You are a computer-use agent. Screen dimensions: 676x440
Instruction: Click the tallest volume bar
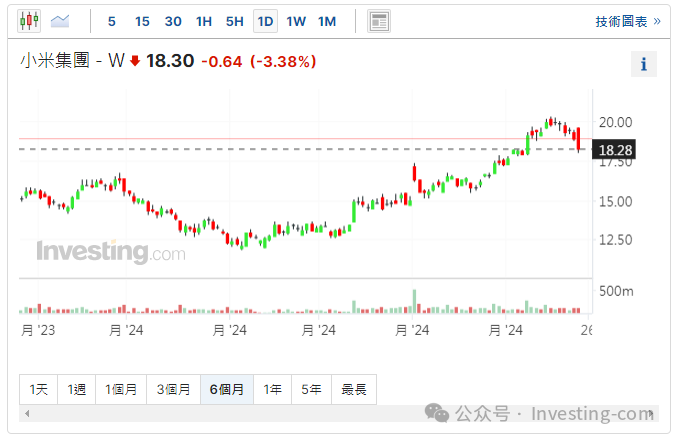coord(415,301)
